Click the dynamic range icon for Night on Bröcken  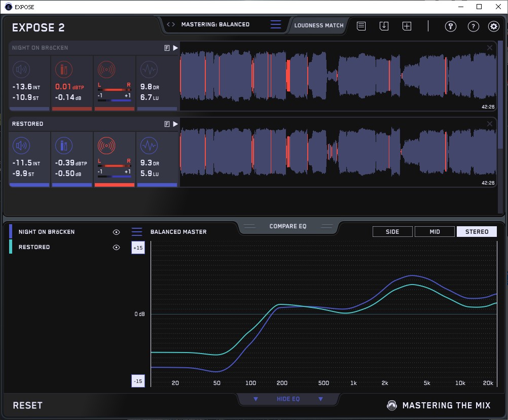point(149,69)
